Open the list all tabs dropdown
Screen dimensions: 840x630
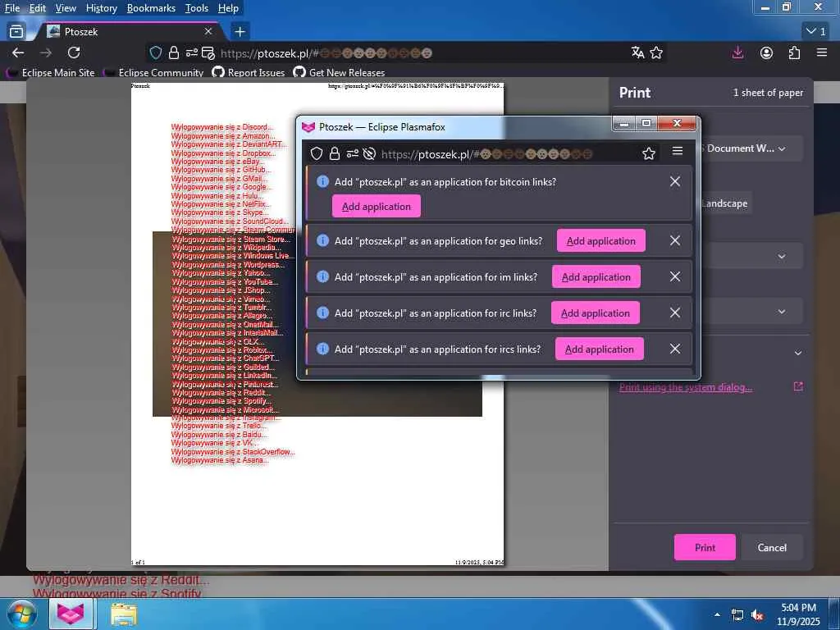click(x=816, y=32)
